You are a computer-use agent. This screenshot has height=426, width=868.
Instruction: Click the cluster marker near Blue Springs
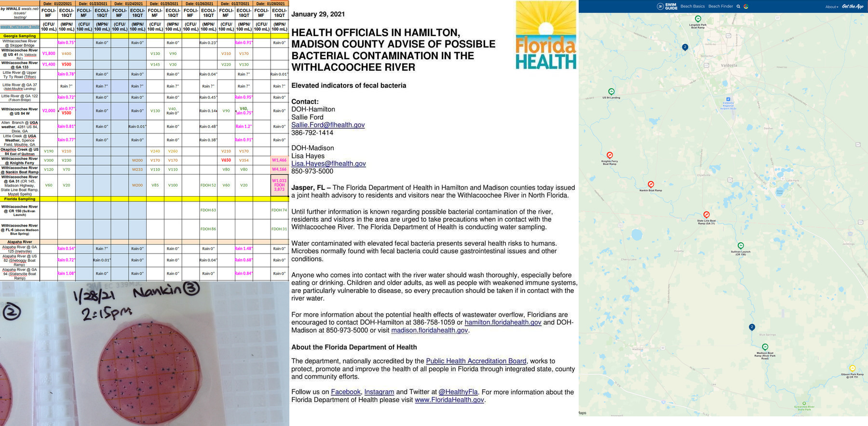point(752,327)
